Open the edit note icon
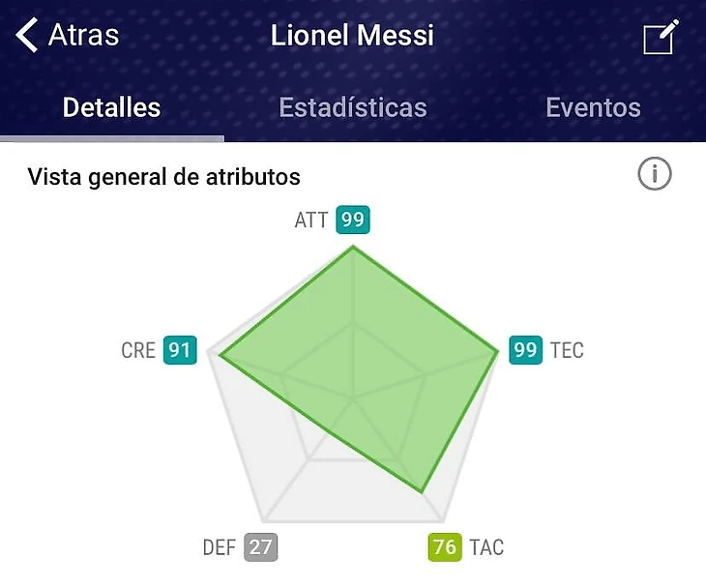The height and width of the screenshot is (588, 706). pos(662,38)
